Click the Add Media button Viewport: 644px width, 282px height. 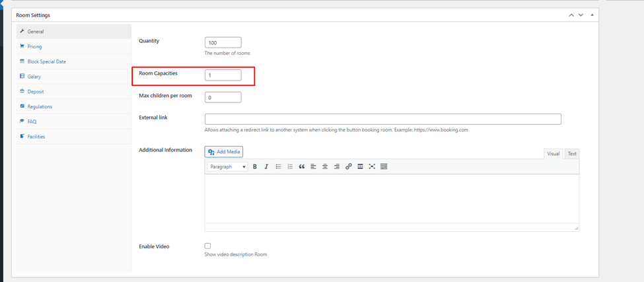point(224,152)
